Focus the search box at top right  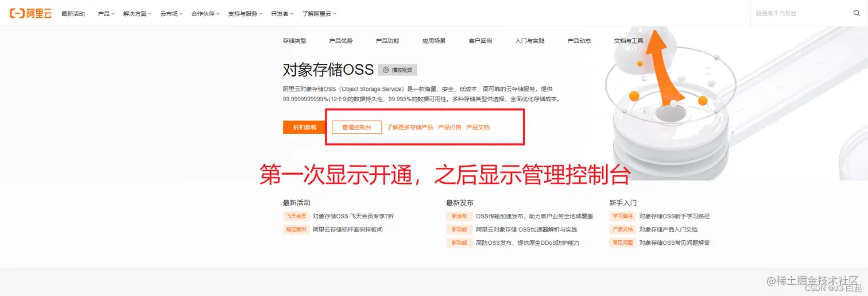pyautogui.click(x=809, y=13)
